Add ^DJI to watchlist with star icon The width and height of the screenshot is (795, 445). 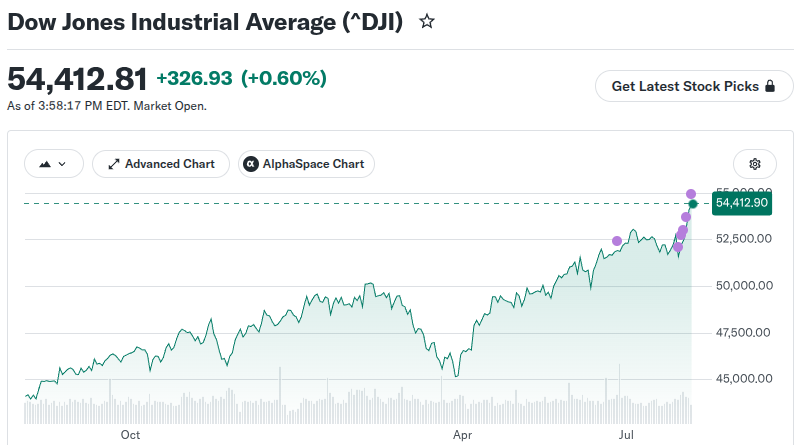pyautogui.click(x=427, y=22)
